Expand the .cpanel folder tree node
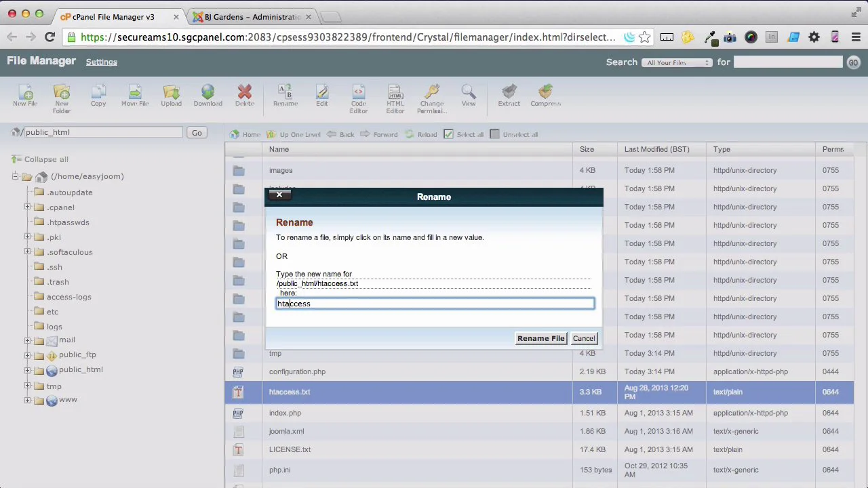 [x=28, y=207]
